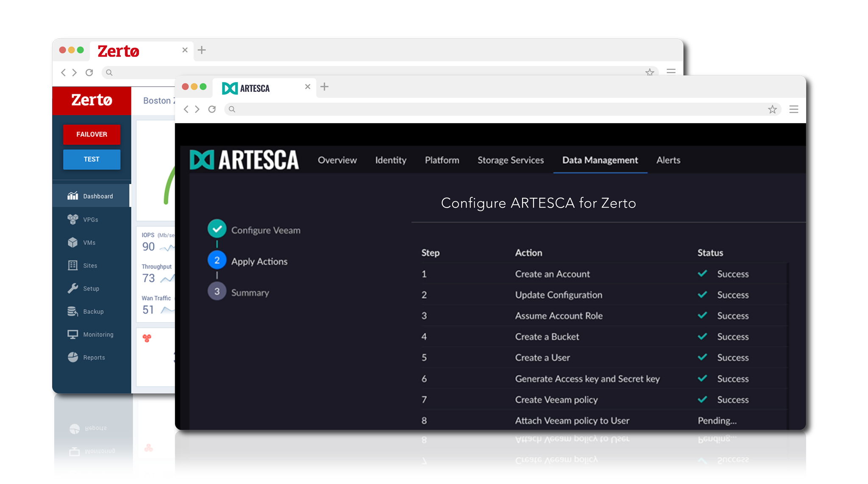This screenshot has height=484, width=868.
Task: Bookmark page with ARTESCA browser star icon
Action: (772, 109)
